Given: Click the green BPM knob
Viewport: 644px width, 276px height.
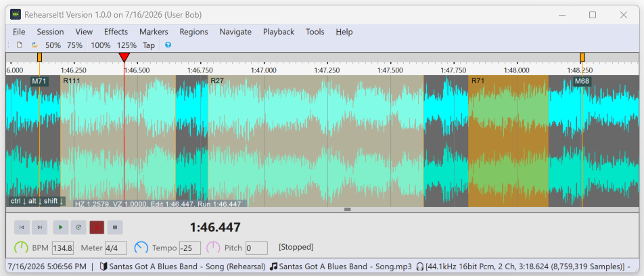Looking at the screenshot, I should click(21, 248).
